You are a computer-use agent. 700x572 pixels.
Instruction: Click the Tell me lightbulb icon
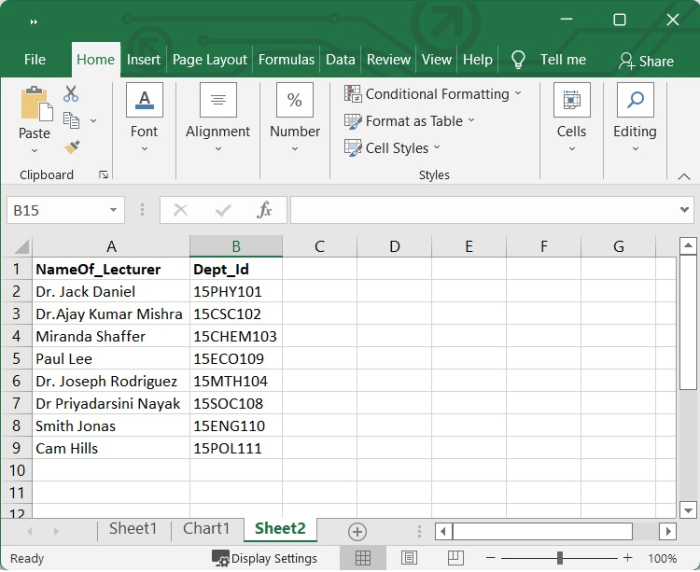coord(518,60)
